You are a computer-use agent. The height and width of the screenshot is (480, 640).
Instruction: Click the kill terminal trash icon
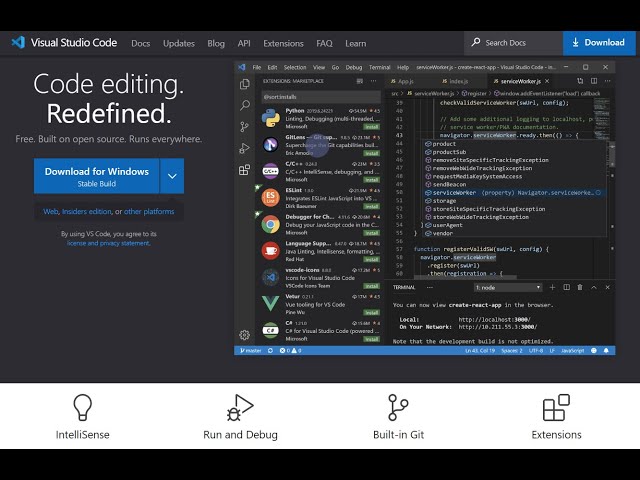click(x=580, y=287)
